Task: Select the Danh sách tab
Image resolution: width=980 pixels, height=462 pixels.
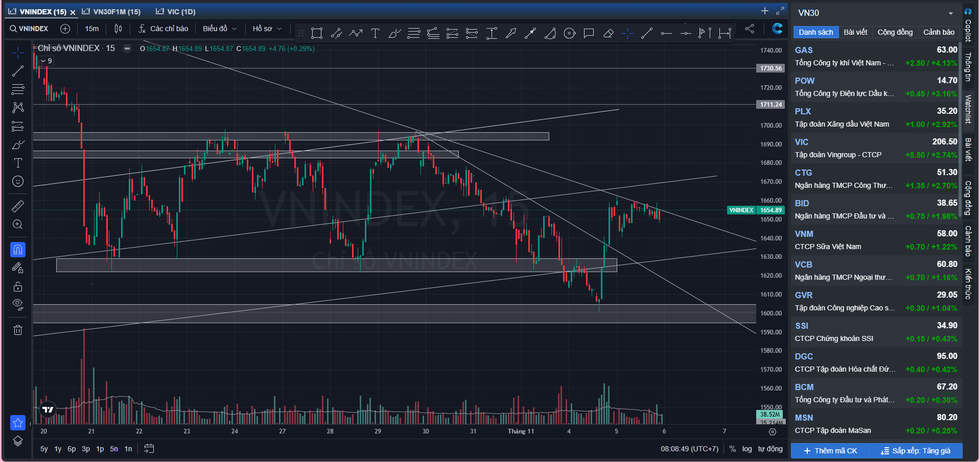Action: [815, 32]
